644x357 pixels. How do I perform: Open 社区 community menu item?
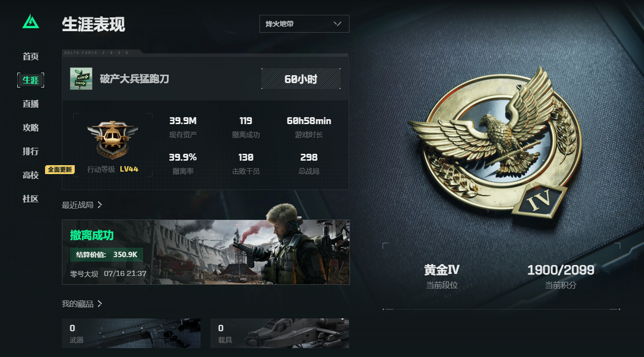[x=30, y=199]
